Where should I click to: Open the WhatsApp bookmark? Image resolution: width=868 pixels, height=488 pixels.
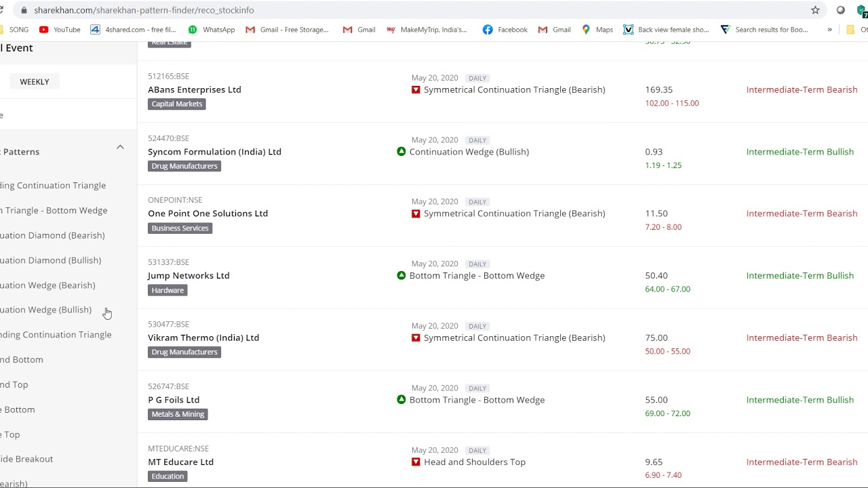click(211, 30)
